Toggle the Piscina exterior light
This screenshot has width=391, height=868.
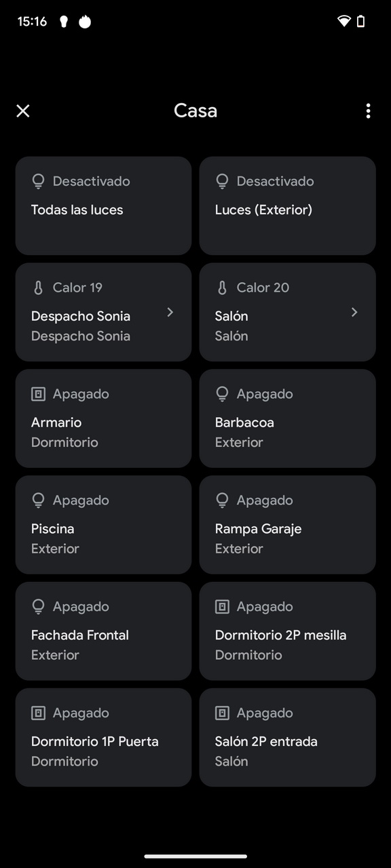click(103, 525)
